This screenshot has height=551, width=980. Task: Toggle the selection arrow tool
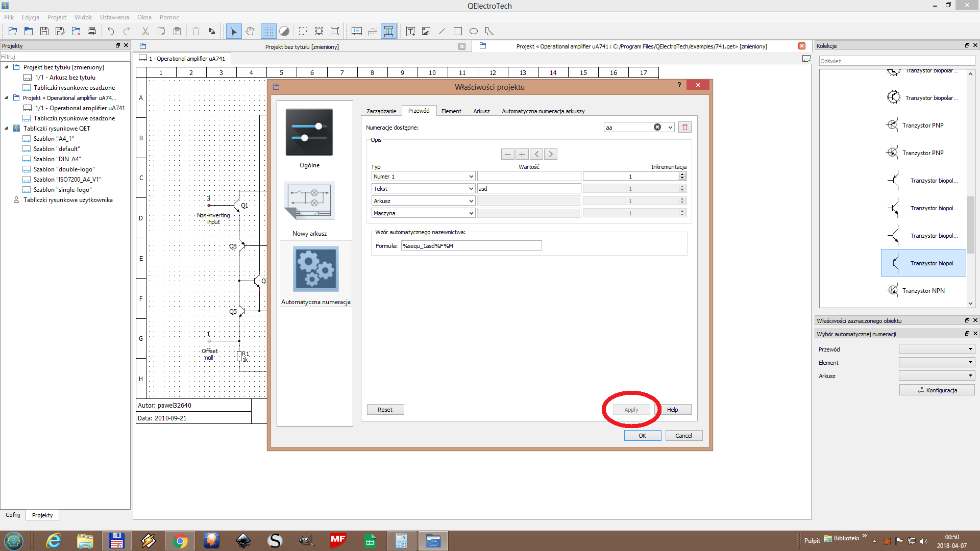[x=234, y=32]
